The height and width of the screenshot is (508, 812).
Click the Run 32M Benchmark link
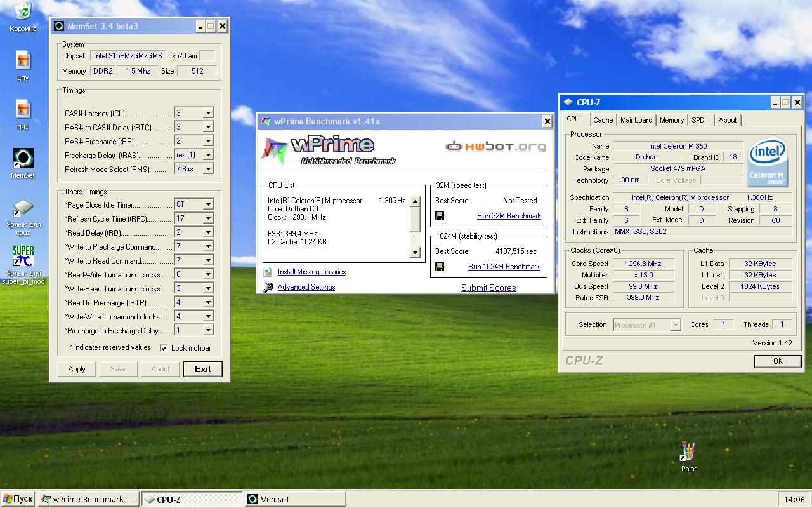pos(509,216)
